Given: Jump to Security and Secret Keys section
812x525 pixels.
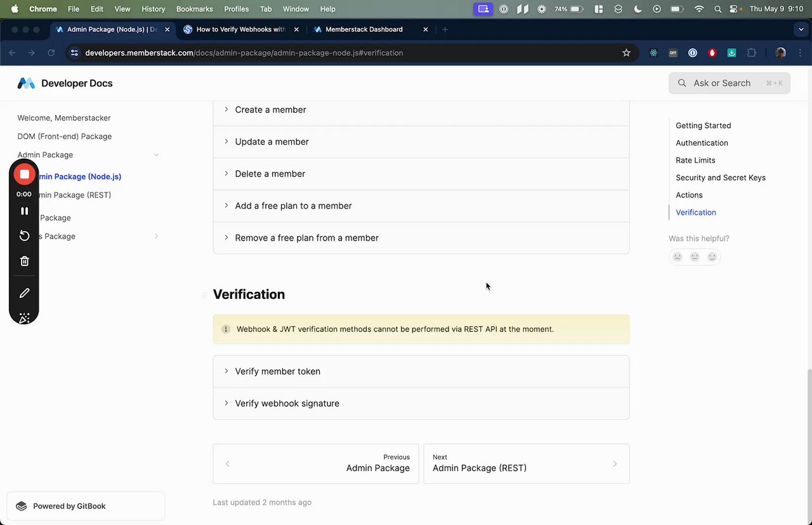Looking at the screenshot, I should click(x=721, y=178).
